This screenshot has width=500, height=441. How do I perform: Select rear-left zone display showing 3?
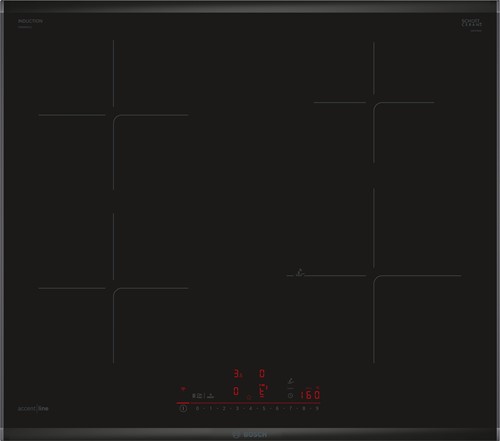pos(237,374)
